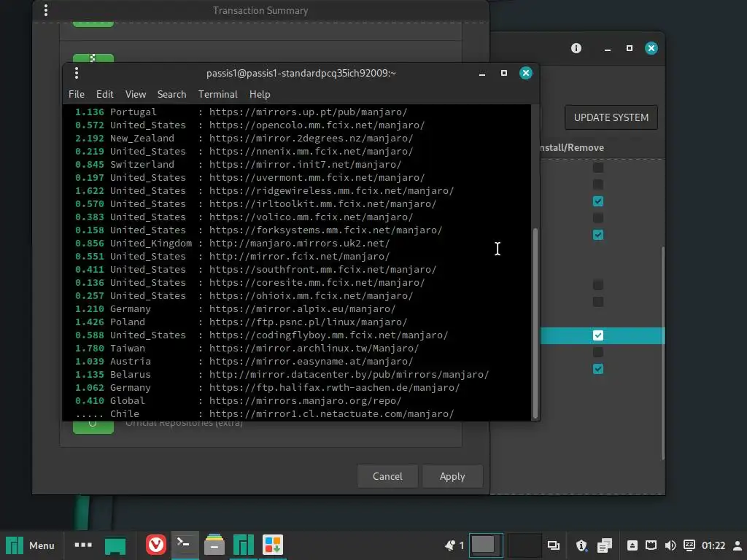This screenshot has height=560, width=747.
Task: Open the clipboard manager tray icon
Action: pos(605,545)
